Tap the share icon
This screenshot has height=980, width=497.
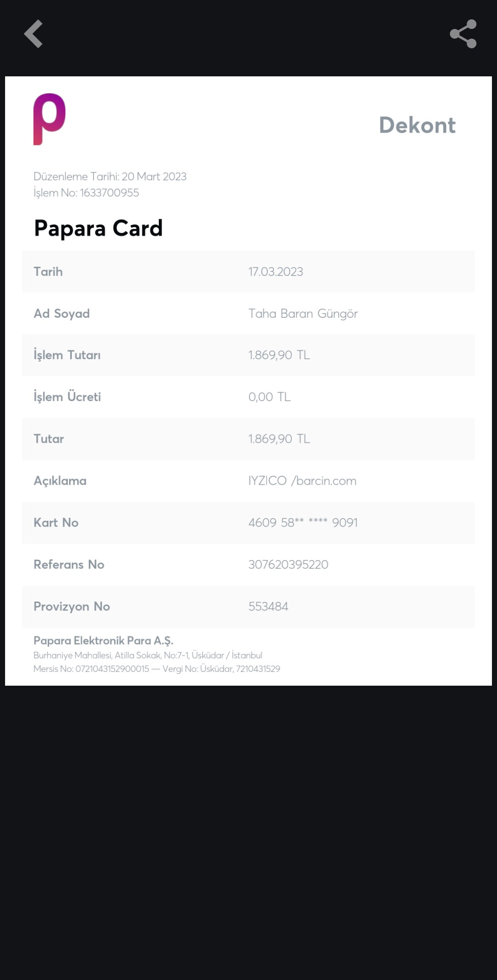coord(463,34)
